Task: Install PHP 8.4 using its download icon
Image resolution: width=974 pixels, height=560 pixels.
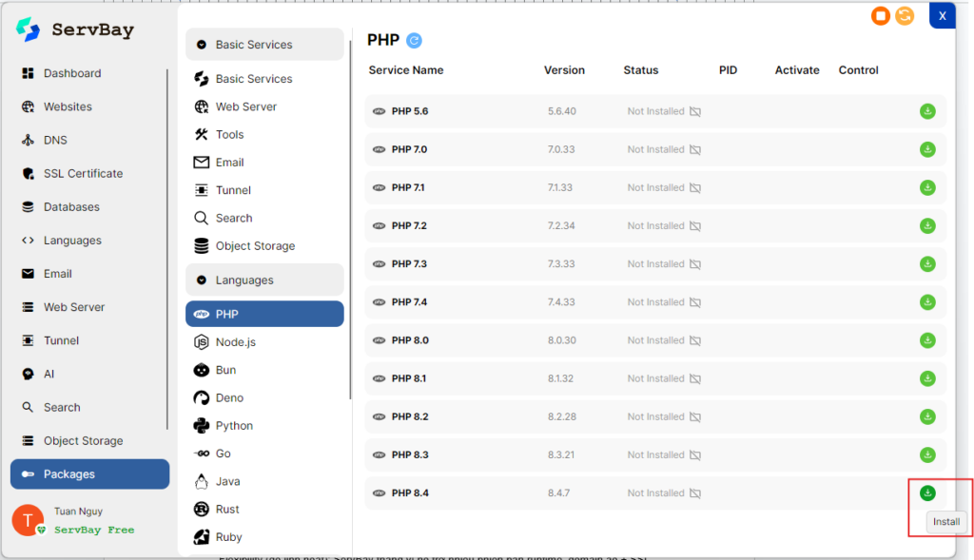Action: tap(927, 492)
